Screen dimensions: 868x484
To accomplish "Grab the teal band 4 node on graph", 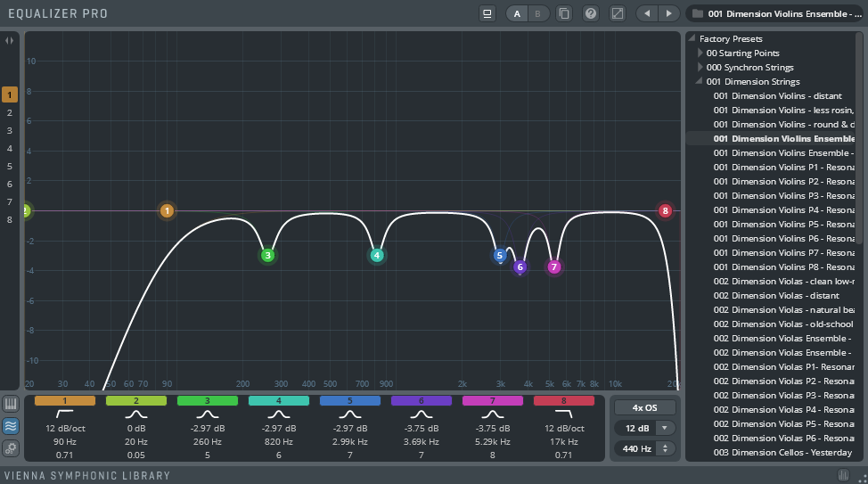I will click(x=377, y=255).
